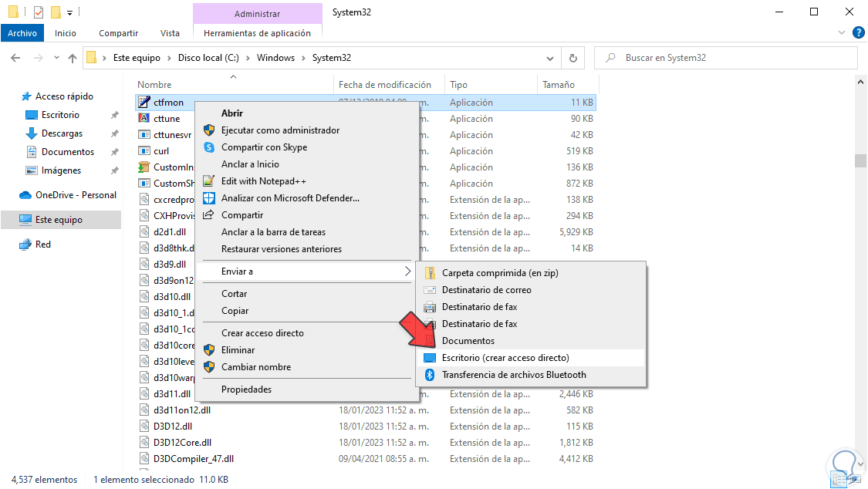This screenshot has height=489, width=868.
Task: Sort by the Tamaño column header
Action: click(x=567, y=85)
